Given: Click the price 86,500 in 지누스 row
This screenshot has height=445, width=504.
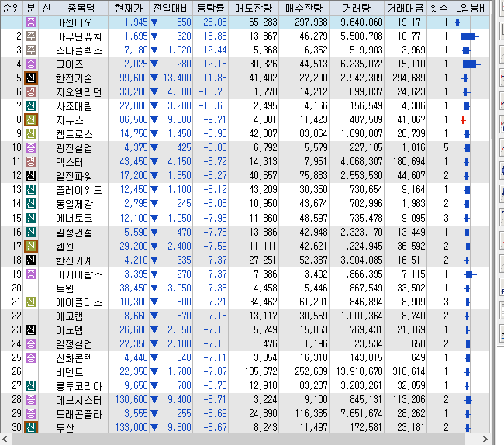Looking at the screenshot, I should [x=133, y=120].
